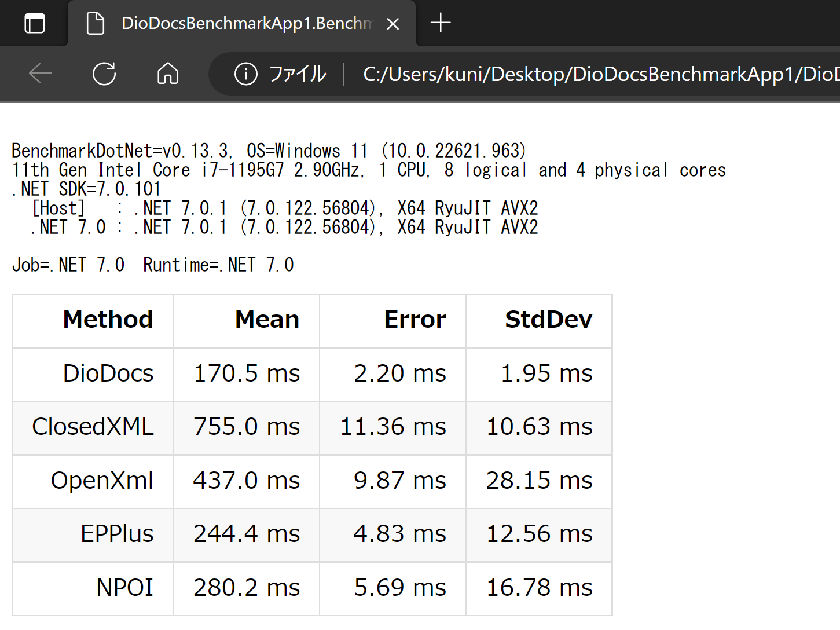Click the 28.15 ms StdDev value
Viewport: 840px width, 630px height.
point(540,481)
